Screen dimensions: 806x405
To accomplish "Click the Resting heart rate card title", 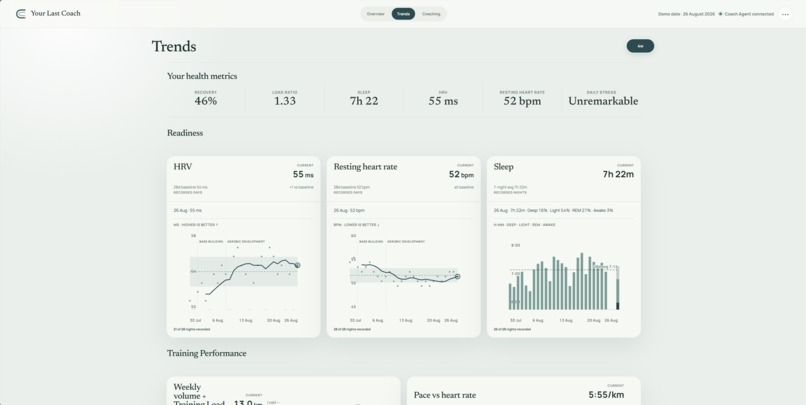I will [x=365, y=167].
